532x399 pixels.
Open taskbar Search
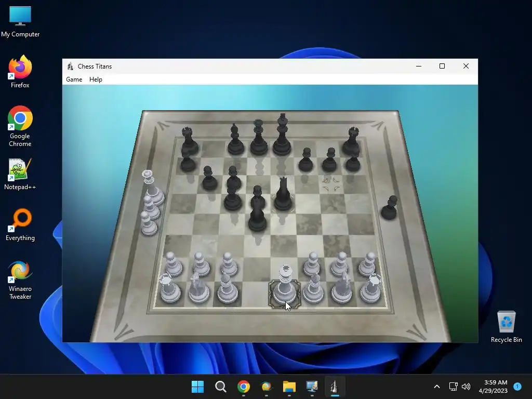pyautogui.click(x=220, y=387)
